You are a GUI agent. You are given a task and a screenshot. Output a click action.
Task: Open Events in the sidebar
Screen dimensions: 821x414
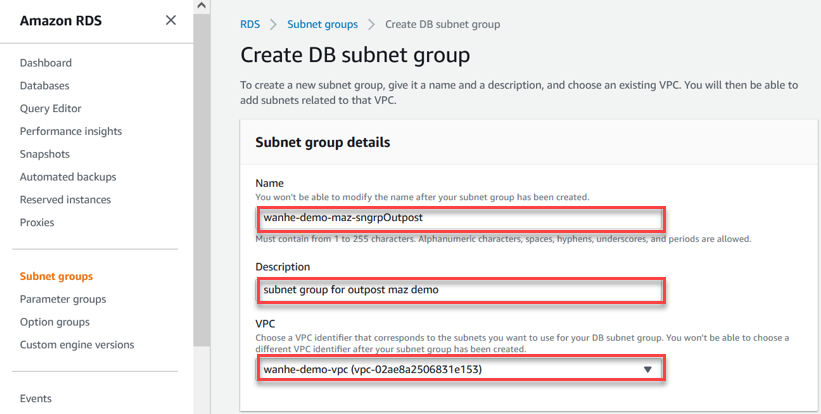pyautogui.click(x=36, y=398)
